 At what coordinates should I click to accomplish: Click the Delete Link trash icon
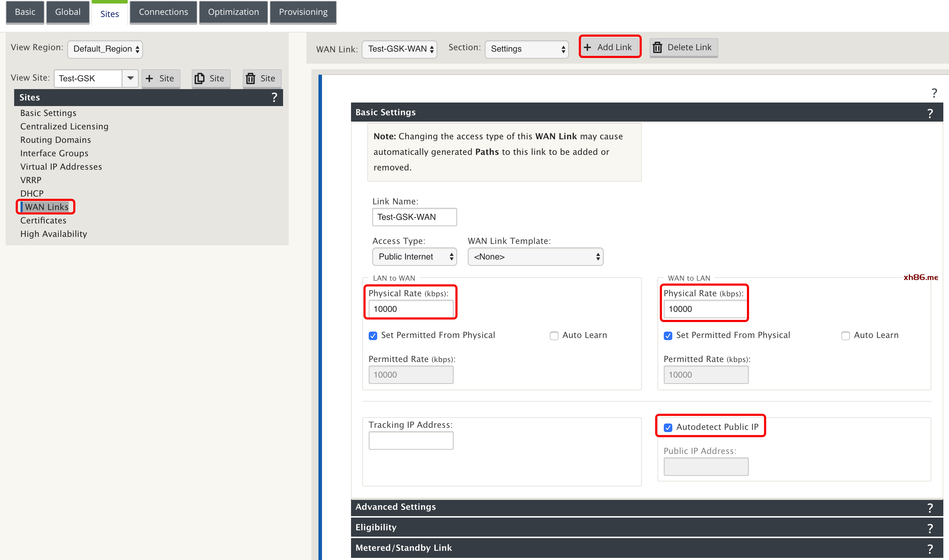click(x=657, y=47)
